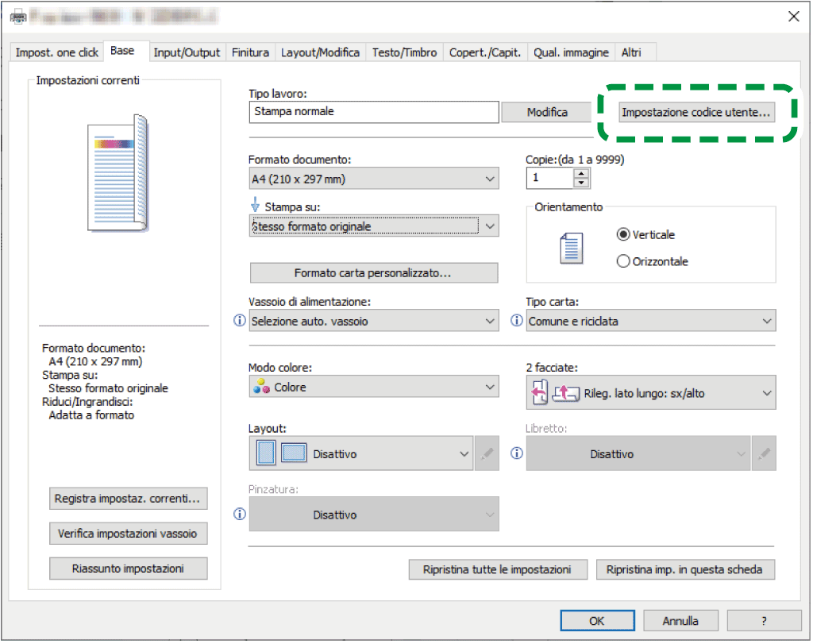Click the Annulla button

pos(680,621)
